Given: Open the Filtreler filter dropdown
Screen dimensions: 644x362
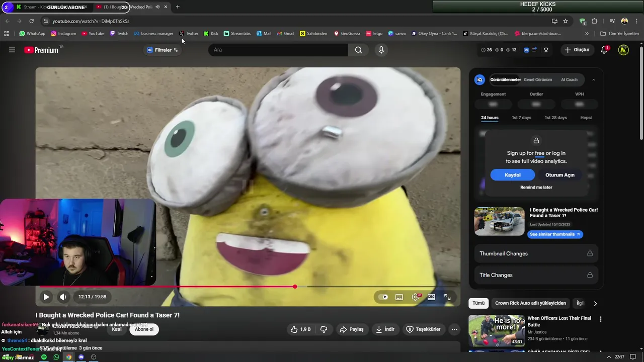Looking at the screenshot, I should tap(162, 50).
